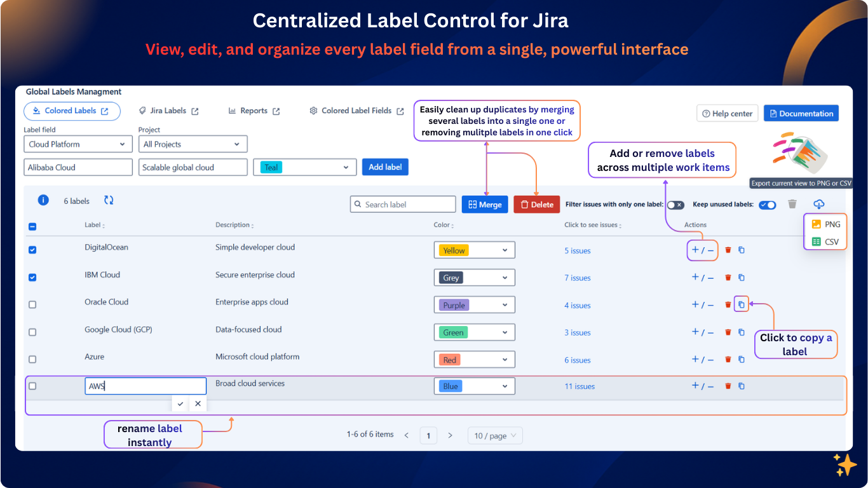This screenshot has height=488, width=868.
Task: Switch to the Jira Labels tab
Action: click(x=168, y=110)
